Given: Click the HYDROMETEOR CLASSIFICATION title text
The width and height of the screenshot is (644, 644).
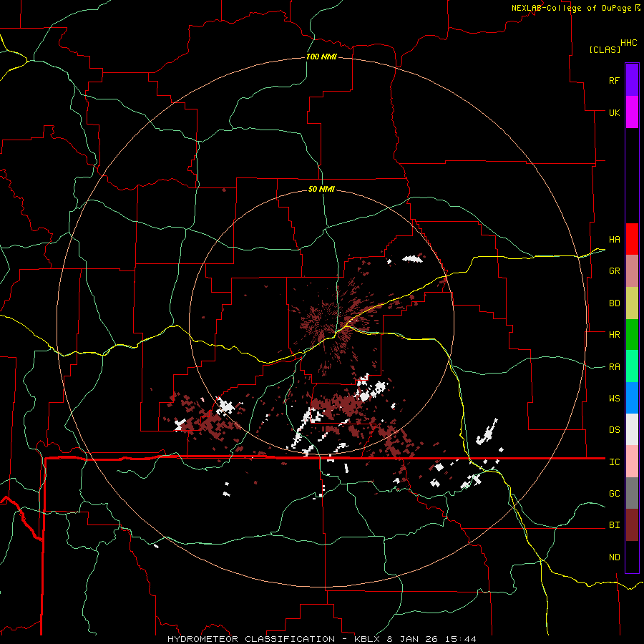Looking at the screenshot, I should (251, 639).
